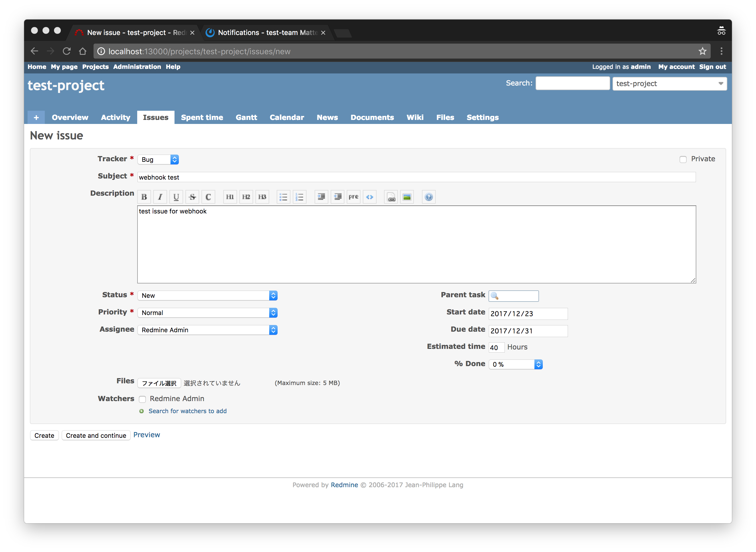Switch to the Gantt tab

coord(246,117)
